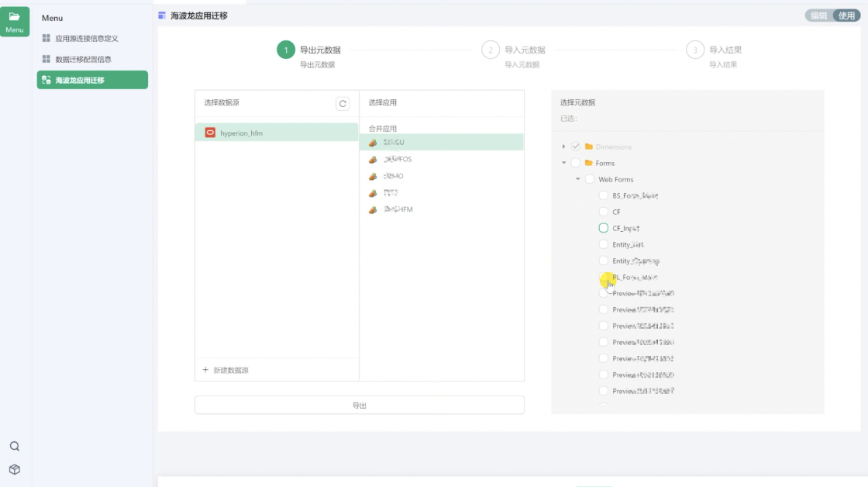Click the refresh data source icon
The width and height of the screenshot is (868, 487).
(343, 103)
